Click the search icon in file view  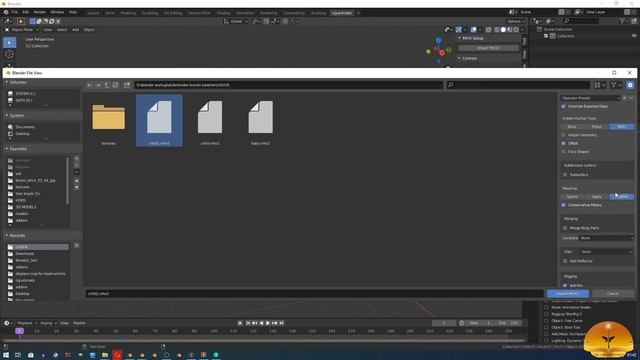pos(451,85)
